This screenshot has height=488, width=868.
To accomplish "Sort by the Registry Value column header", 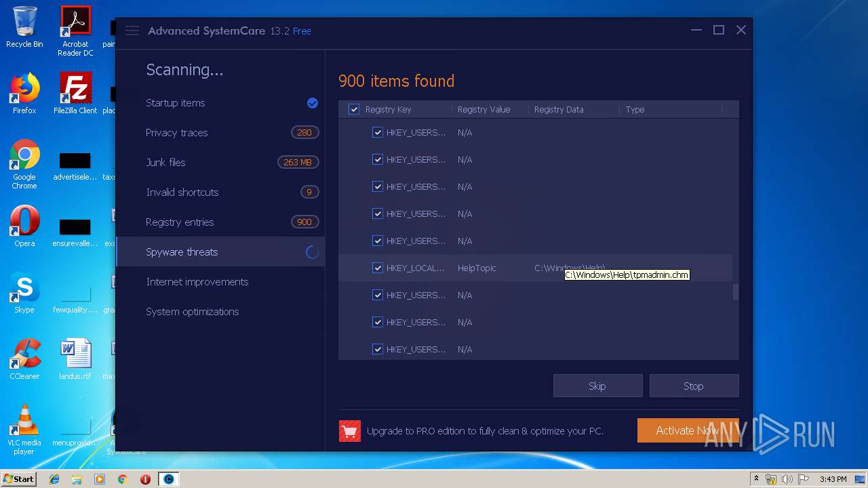I will point(484,109).
